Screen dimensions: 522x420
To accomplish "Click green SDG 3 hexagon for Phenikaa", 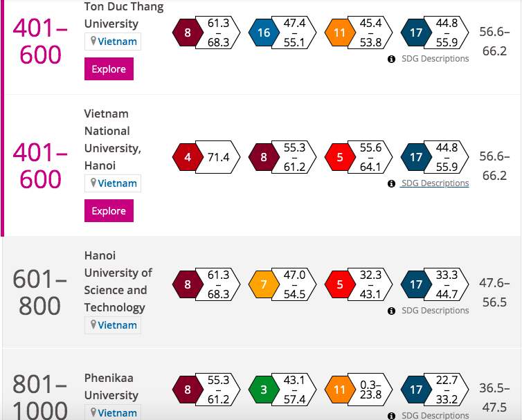I will pyautogui.click(x=264, y=390).
